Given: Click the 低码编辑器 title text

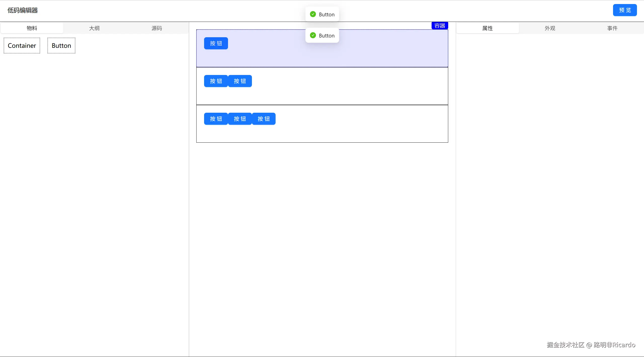Looking at the screenshot, I should pos(23,10).
